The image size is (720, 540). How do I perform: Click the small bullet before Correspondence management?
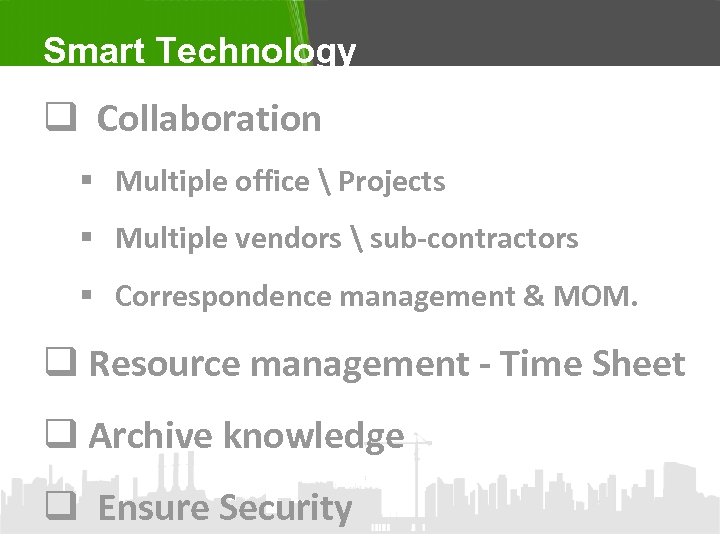tap(89, 296)
